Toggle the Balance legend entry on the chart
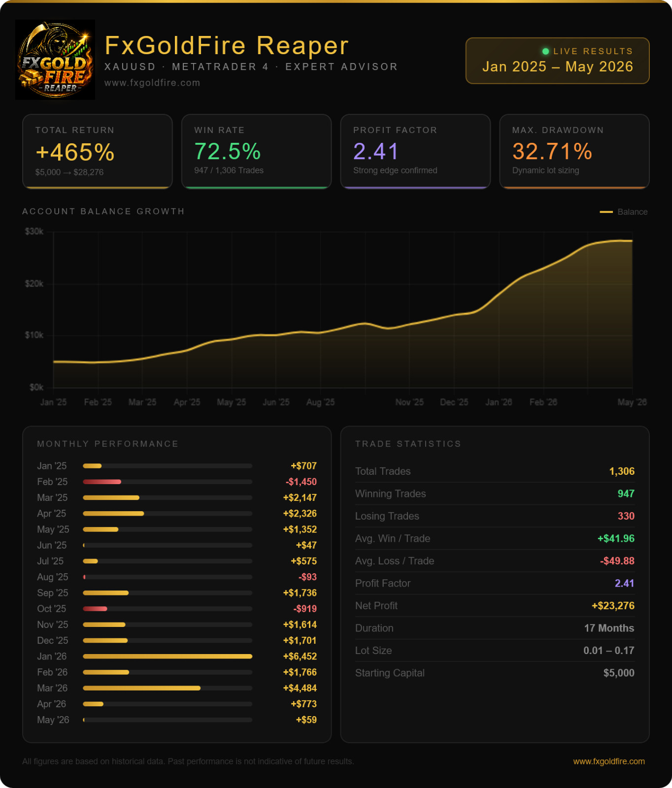This screenshot has height=788, width=672. click(x=624, y=212)
